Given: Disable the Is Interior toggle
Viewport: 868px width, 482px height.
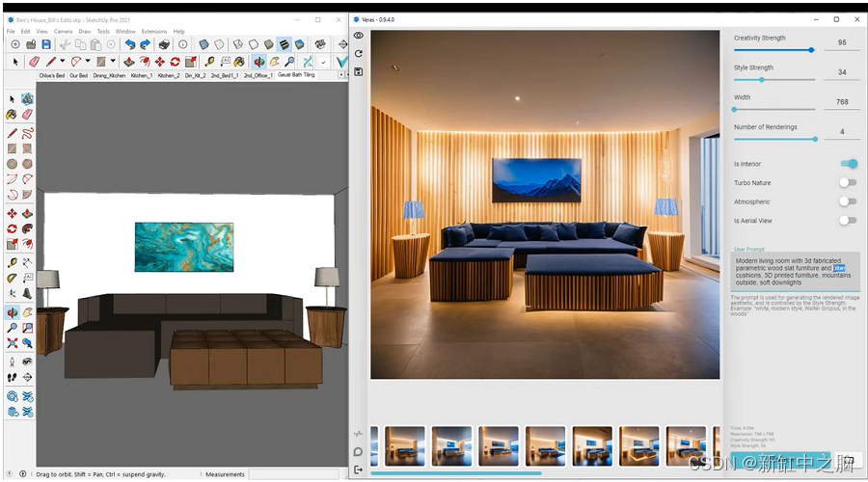Looking at the screenshot, I should pos(848,164).
